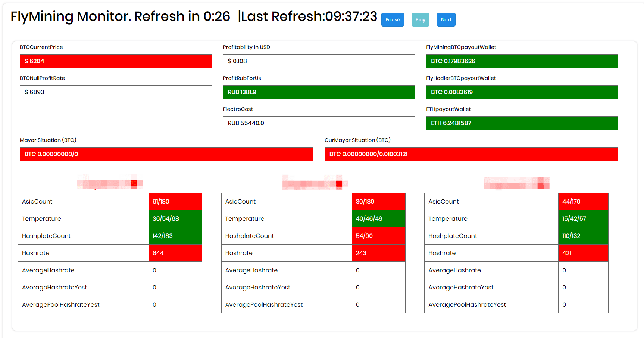Click ETHpayoutWallet value ETH 6.2481587
644x338 pixels.
tap(522, 123)
